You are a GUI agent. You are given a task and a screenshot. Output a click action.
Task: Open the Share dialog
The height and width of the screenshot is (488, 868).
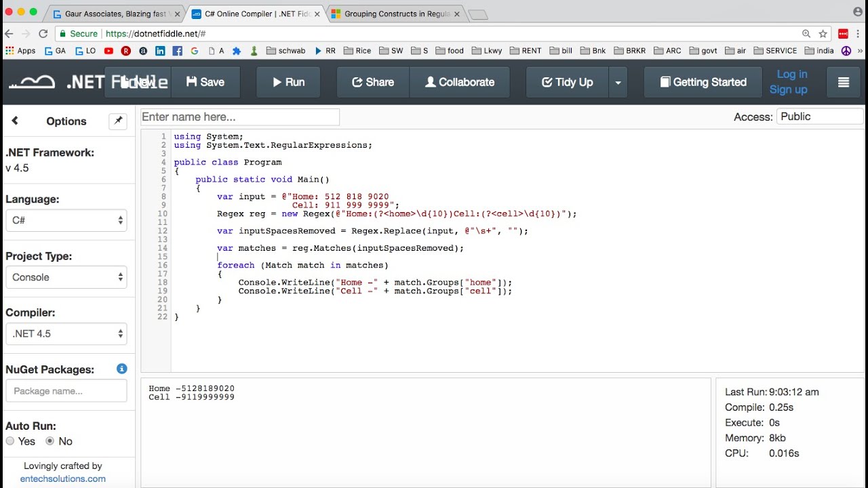pyautogui.click(x=373, y=82)
